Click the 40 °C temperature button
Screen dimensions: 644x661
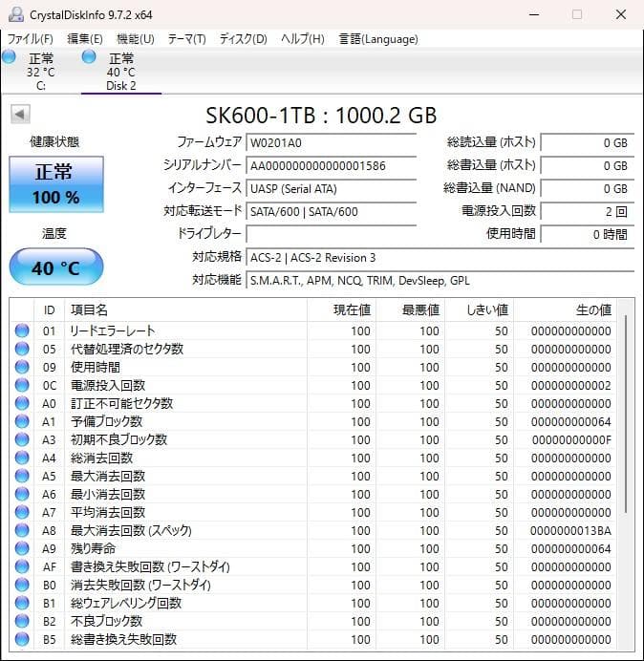click(56, 267)
